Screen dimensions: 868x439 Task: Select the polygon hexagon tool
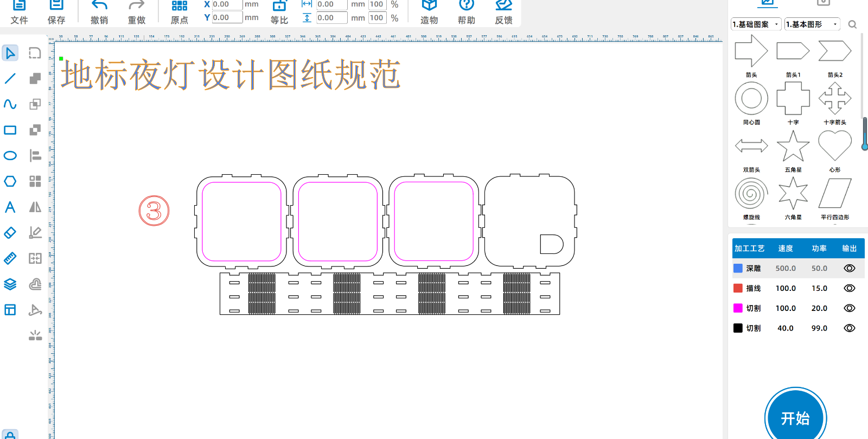[x=10, y=181]
